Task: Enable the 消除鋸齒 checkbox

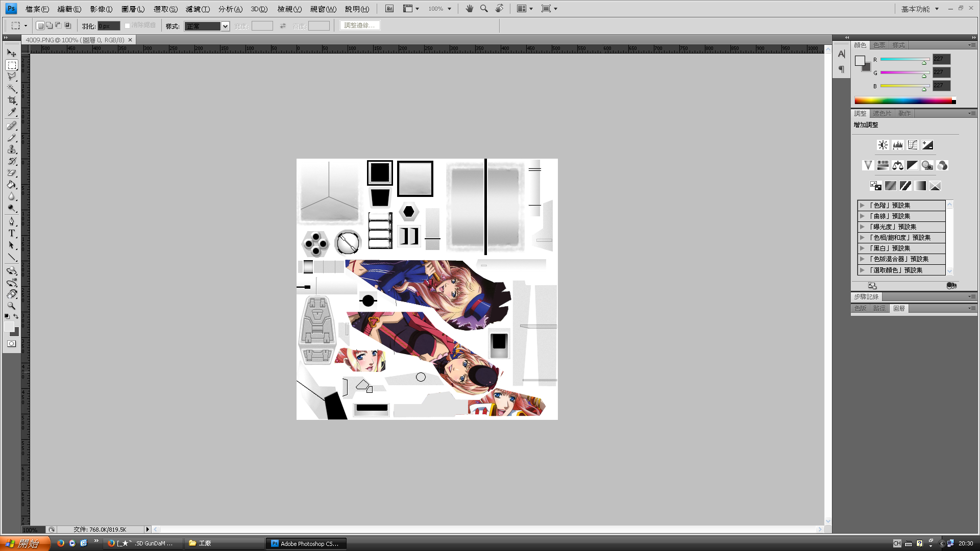Action: [128, 26]
